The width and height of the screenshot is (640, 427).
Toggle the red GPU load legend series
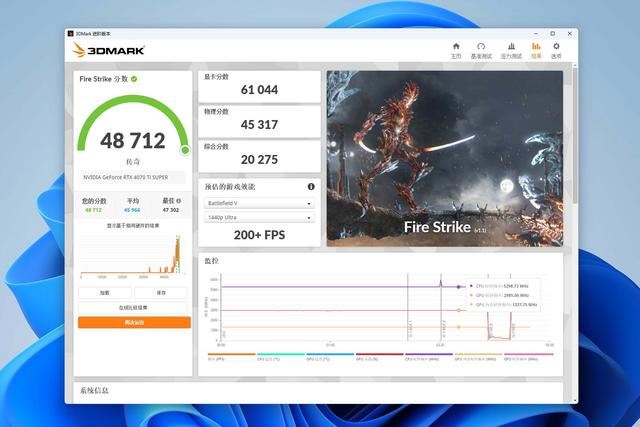click(378, 355)
